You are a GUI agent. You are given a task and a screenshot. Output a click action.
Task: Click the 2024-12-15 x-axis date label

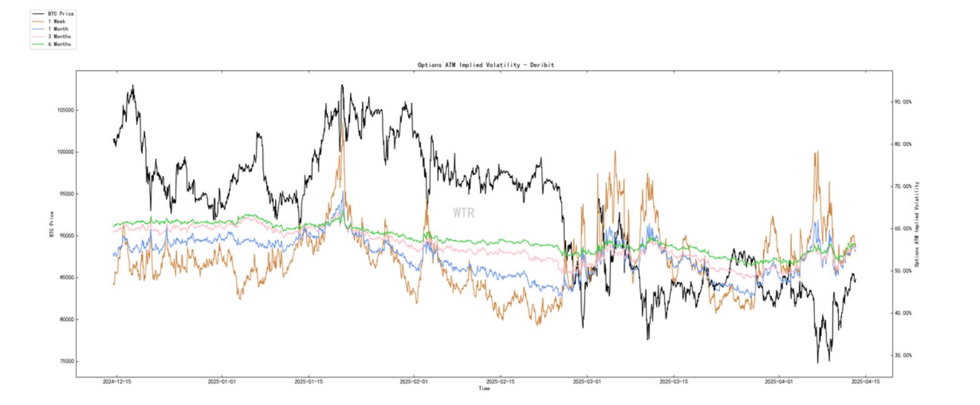(x=117, y=381)
